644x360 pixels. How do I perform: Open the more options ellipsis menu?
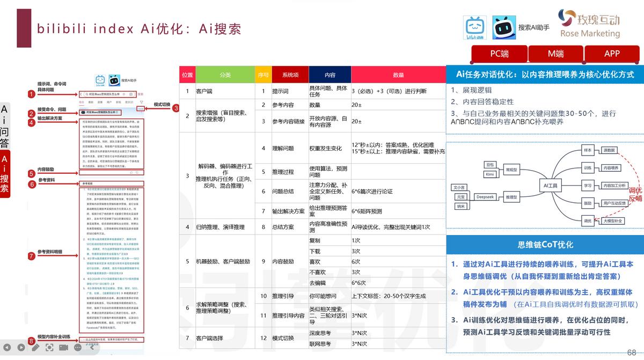pyautogui.click(x=78, y=348)
